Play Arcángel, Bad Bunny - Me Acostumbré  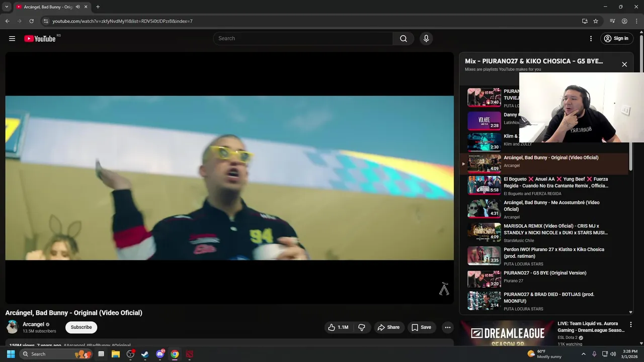(544, 209)
